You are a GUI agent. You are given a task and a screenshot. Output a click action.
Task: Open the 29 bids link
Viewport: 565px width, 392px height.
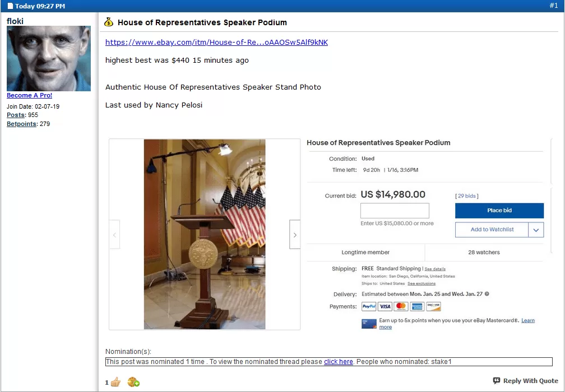coord(466,196)
